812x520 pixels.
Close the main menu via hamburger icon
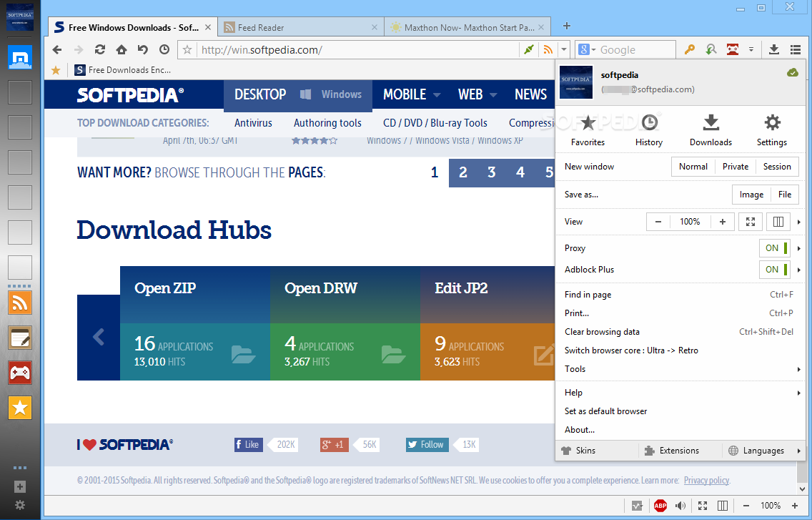[796, 49]
